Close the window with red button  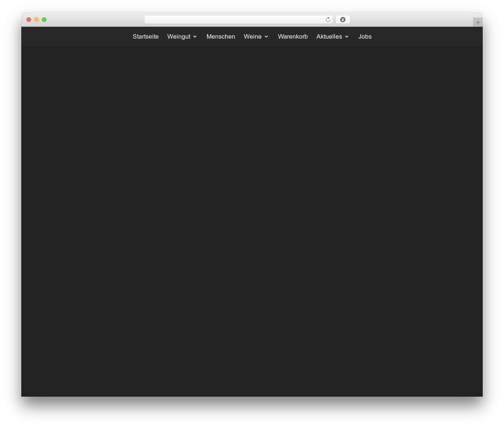29,20
